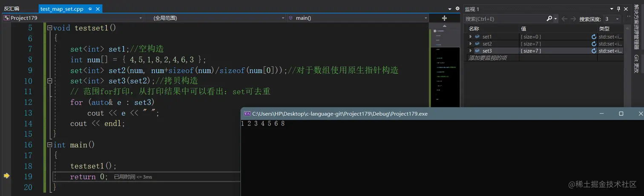Open the 搜索深度 dropdown showing 3
Image resolution: width=644 pixels, height=196 pixels.
coord(612,19)
